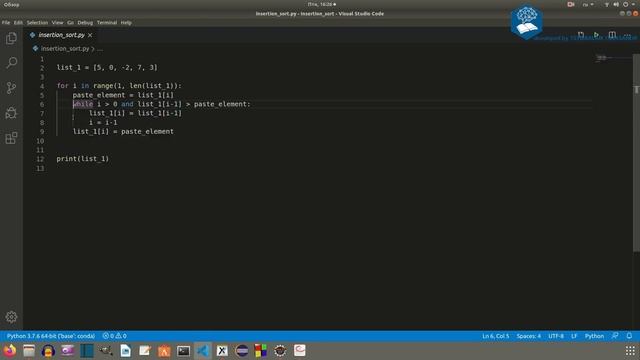This screenshot has height=360, width=640.
Task: Open the Source Control view
Action: coord(11,88)
